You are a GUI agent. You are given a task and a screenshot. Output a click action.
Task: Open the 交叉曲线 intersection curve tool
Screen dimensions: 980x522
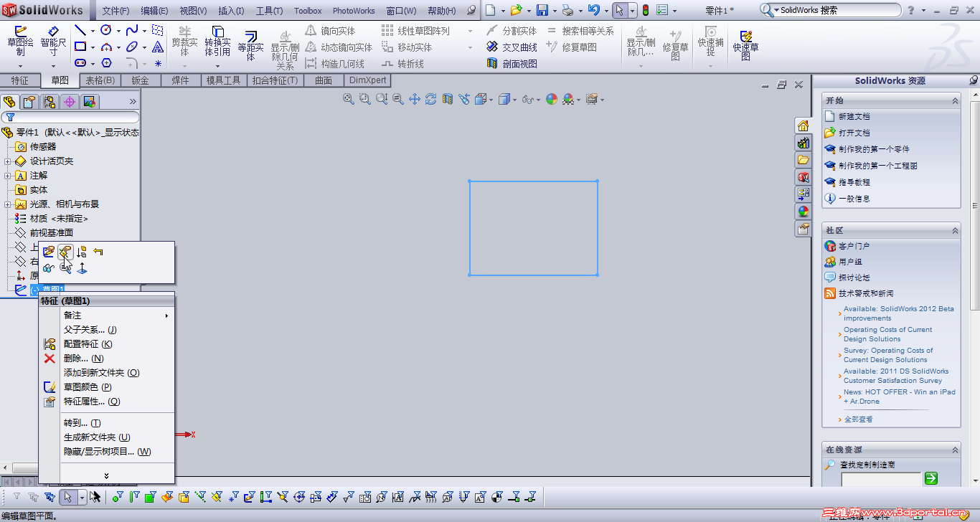[x=512, y=47]
